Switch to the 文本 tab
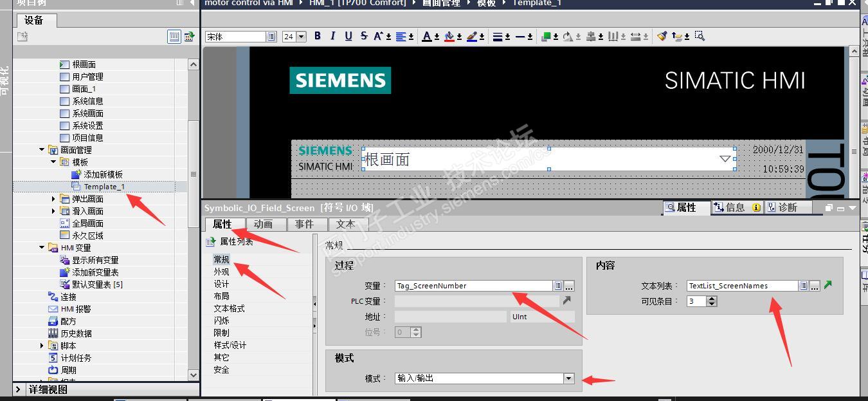 pyautogui.click(x=345, y=224)
